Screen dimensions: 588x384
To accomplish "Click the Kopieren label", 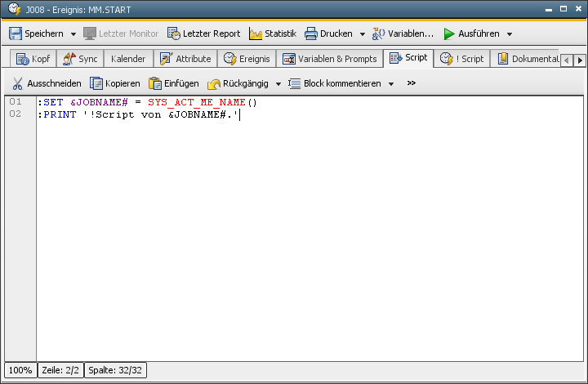I will click(x=122, y=83).
